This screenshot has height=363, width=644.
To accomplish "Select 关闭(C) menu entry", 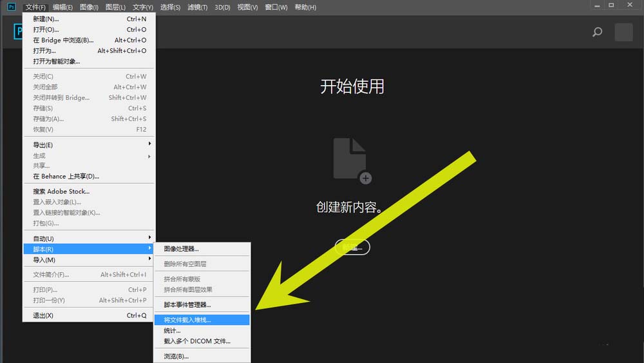I will (89, 77).
